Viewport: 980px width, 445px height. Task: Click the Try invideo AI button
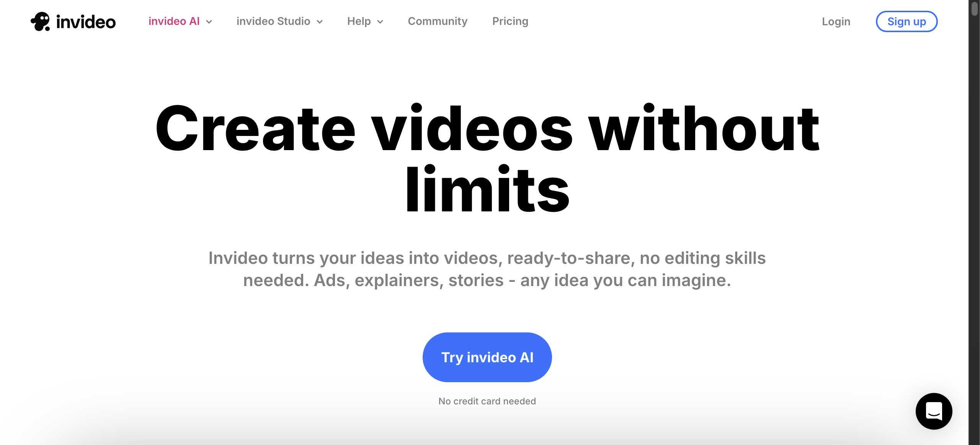coord(487,357)
